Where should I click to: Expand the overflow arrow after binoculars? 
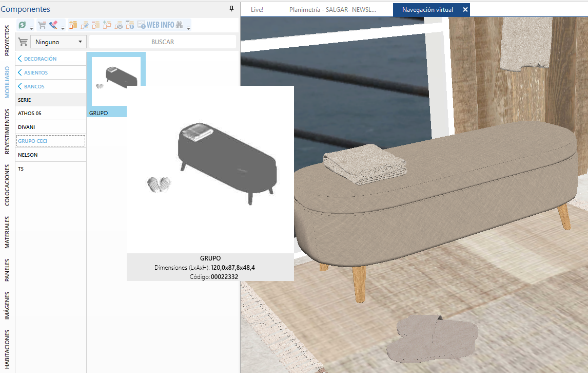[x=188, y=28]
